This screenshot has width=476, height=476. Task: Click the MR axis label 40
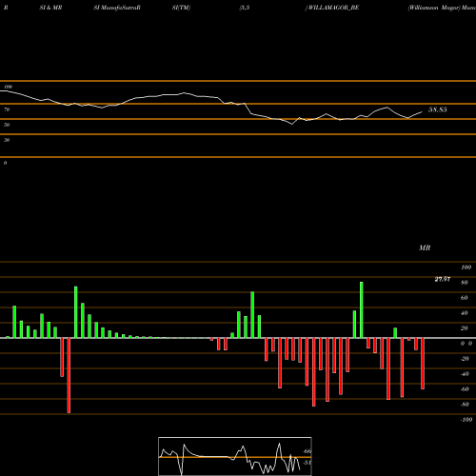pos(465,313)
